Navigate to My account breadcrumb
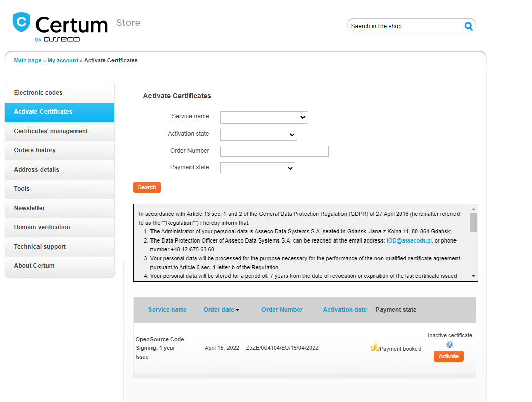This screenshot has height=402, width=532. pyautogui.click(x=63, y=60)
